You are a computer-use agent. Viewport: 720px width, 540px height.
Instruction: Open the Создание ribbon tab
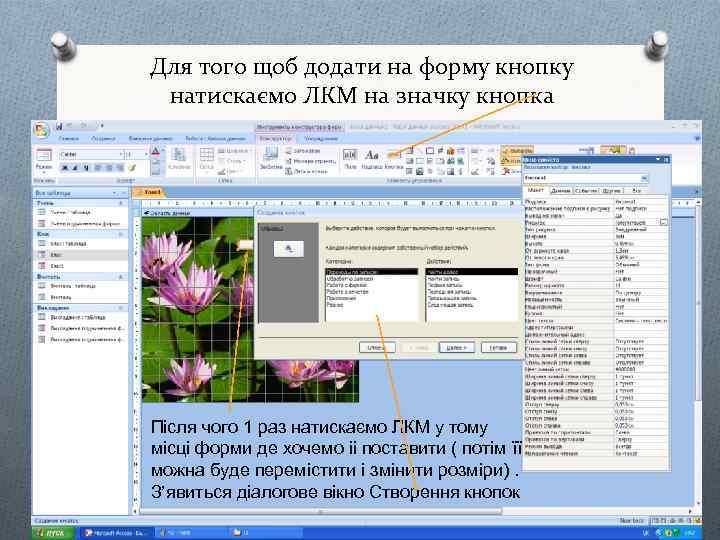(103, 139)
